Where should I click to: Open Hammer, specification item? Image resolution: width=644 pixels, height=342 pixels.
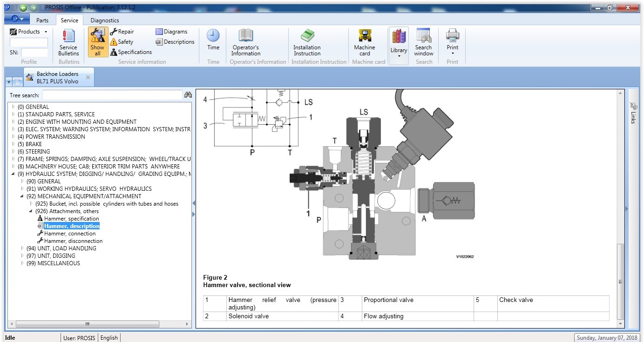[71, 219]
